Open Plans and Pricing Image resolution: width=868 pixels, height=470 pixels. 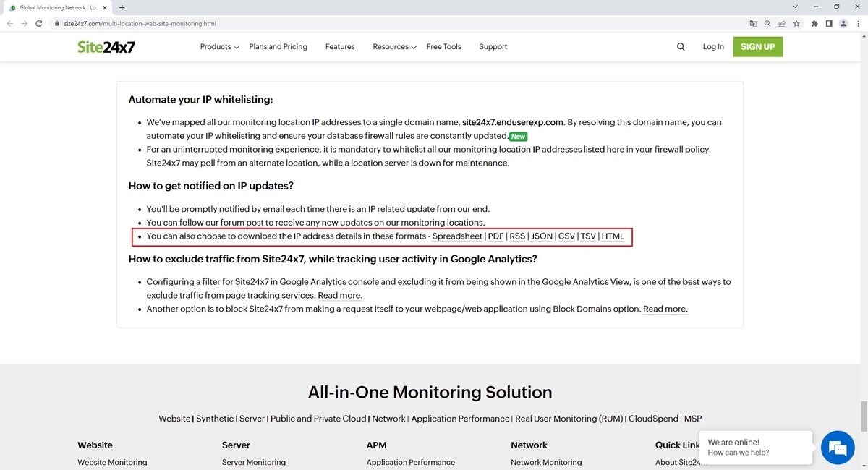click(x=278, y=47)
